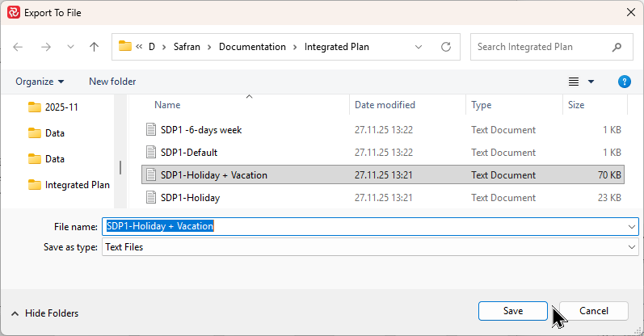Open the Help question mark icon

(624, 82)
